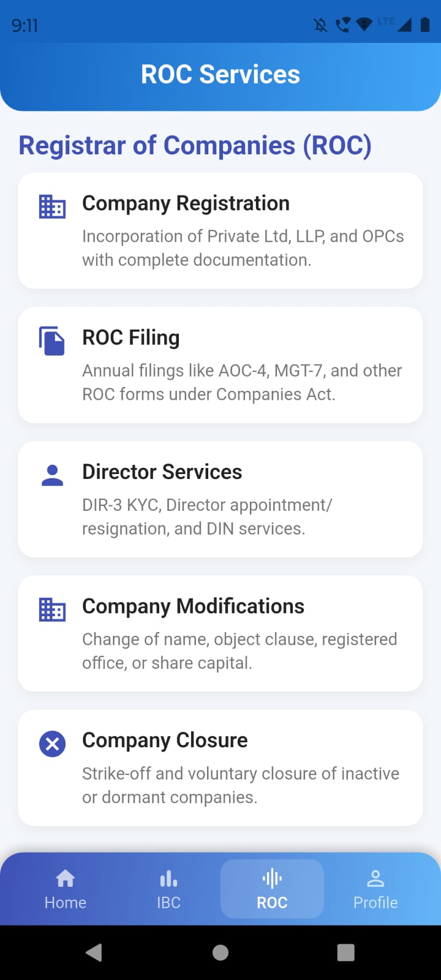
Task: Tap the Director Services person icon
Action: click(x=52, y=475)
